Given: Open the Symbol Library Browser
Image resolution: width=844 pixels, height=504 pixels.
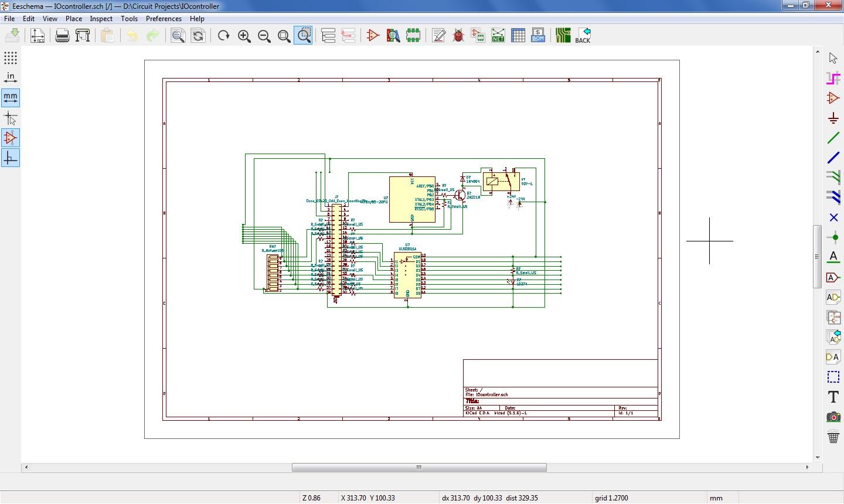Looking at the screenshot, I should click(393, 35).
